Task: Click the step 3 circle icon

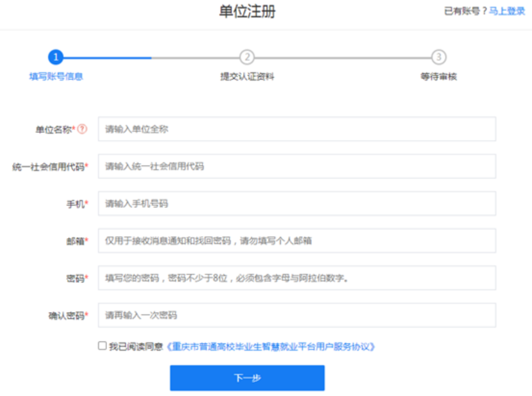Action: (438, 57)
